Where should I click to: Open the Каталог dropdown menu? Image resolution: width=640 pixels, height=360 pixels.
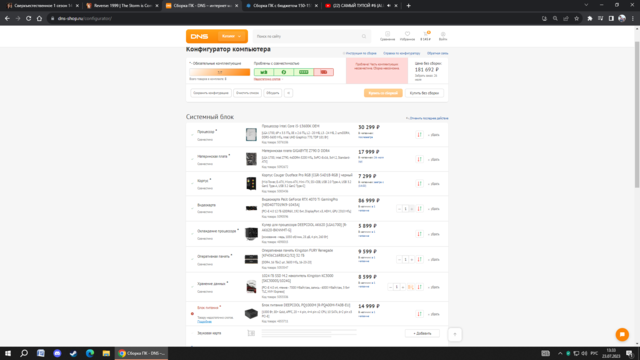click(x=231, y=36)
